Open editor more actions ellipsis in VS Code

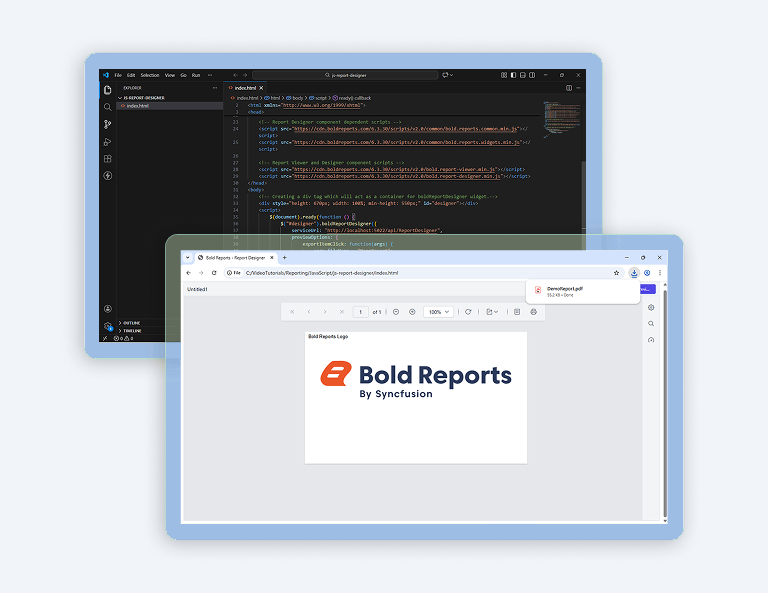(x=578, y=88)
